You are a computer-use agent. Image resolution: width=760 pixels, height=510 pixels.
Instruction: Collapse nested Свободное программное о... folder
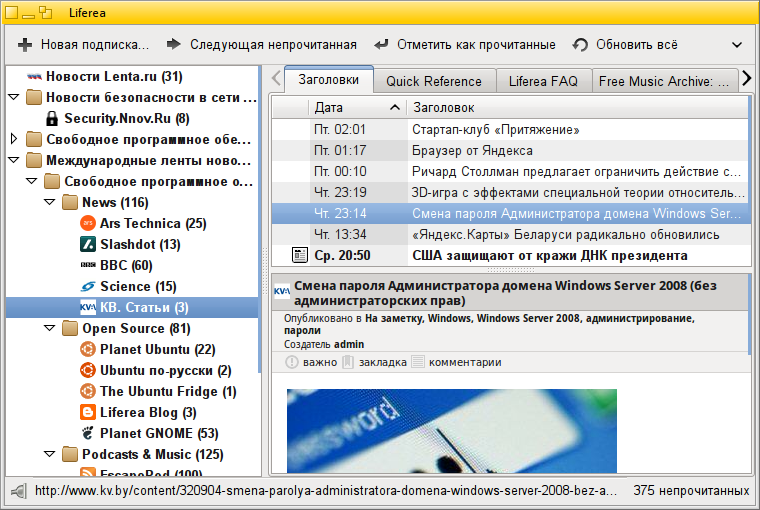coord(32,181)
